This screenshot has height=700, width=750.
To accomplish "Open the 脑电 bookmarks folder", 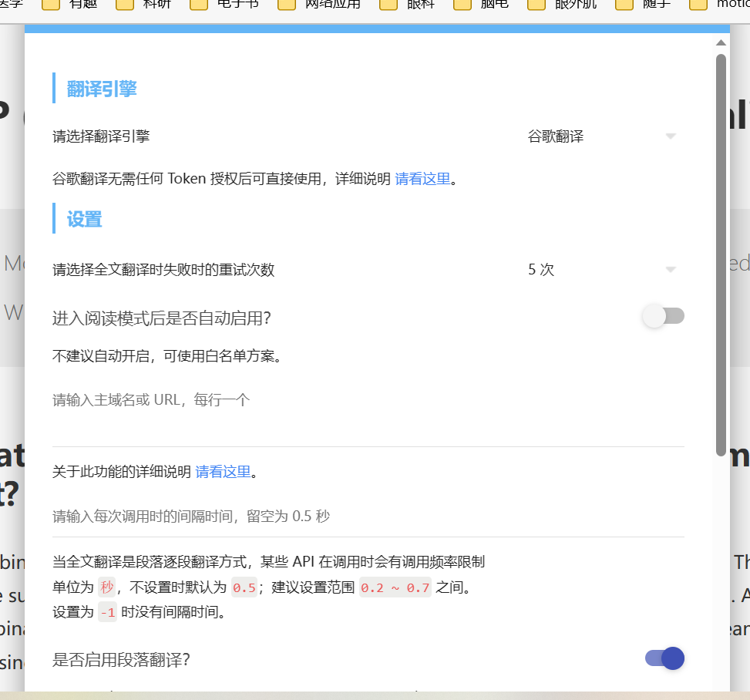I will tap(478, 5).
